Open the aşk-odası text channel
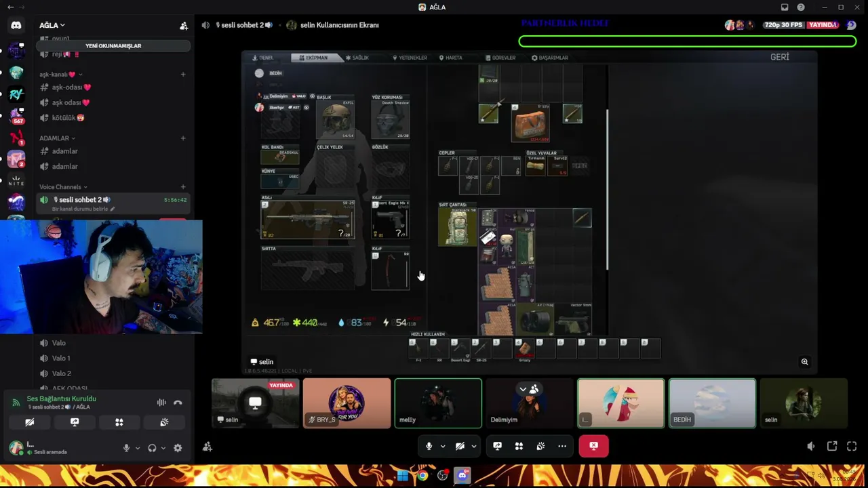The height and width of the screenshot is (488, 868). (113, 87)
